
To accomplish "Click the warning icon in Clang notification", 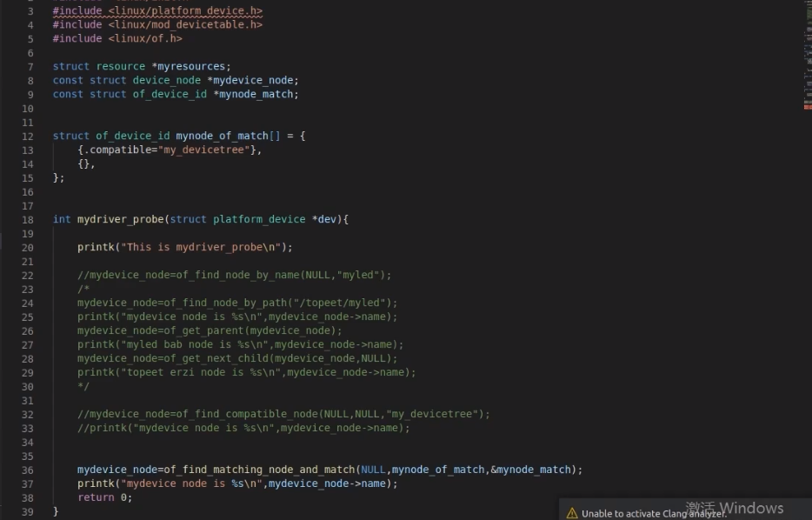I will point(572,513).
